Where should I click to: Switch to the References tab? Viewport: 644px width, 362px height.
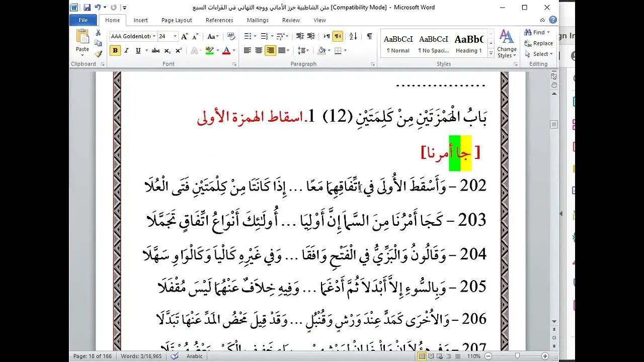(x=219, y=20)
